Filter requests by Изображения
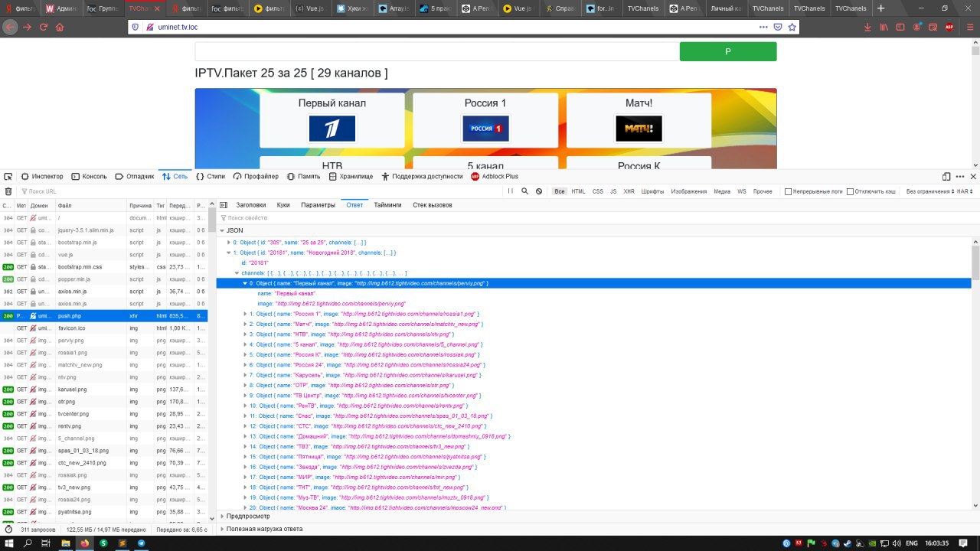The image size is (980, 551). pos(689,191)
